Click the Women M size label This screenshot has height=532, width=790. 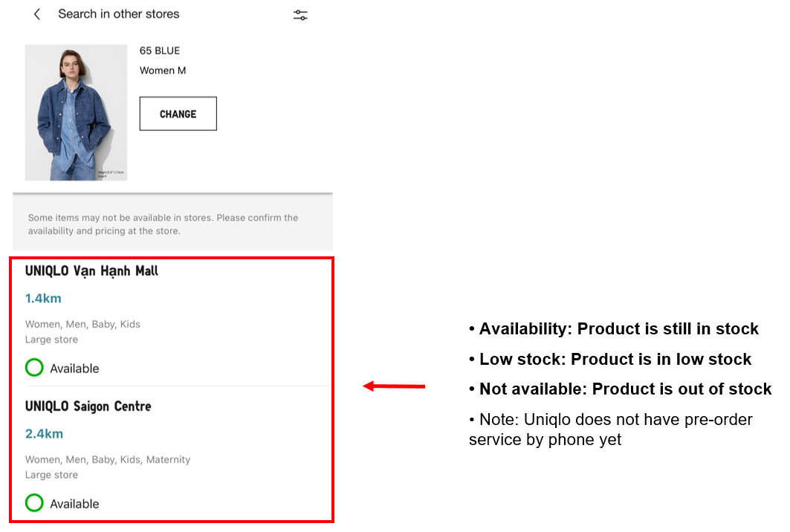pos(163,71)
